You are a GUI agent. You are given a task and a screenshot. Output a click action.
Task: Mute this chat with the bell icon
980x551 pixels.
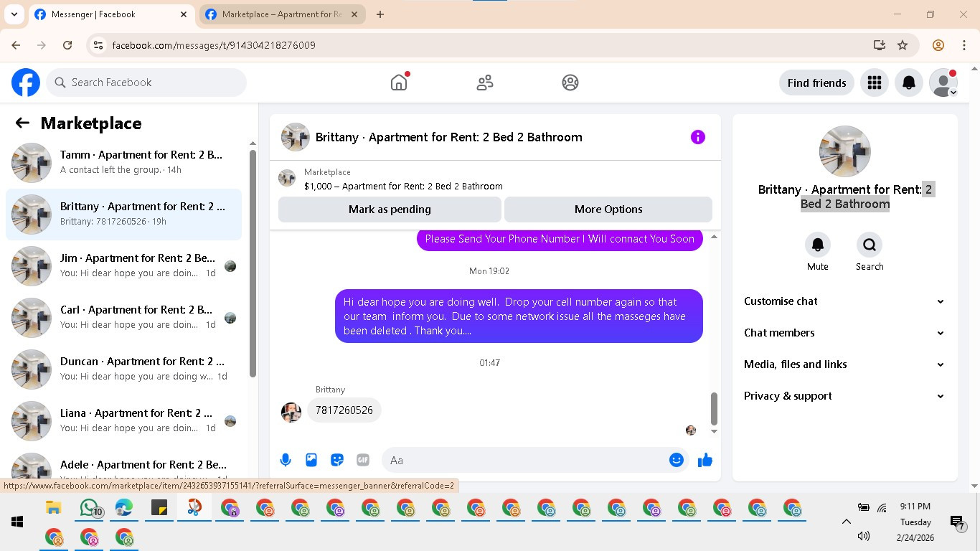tap(818, 245)
